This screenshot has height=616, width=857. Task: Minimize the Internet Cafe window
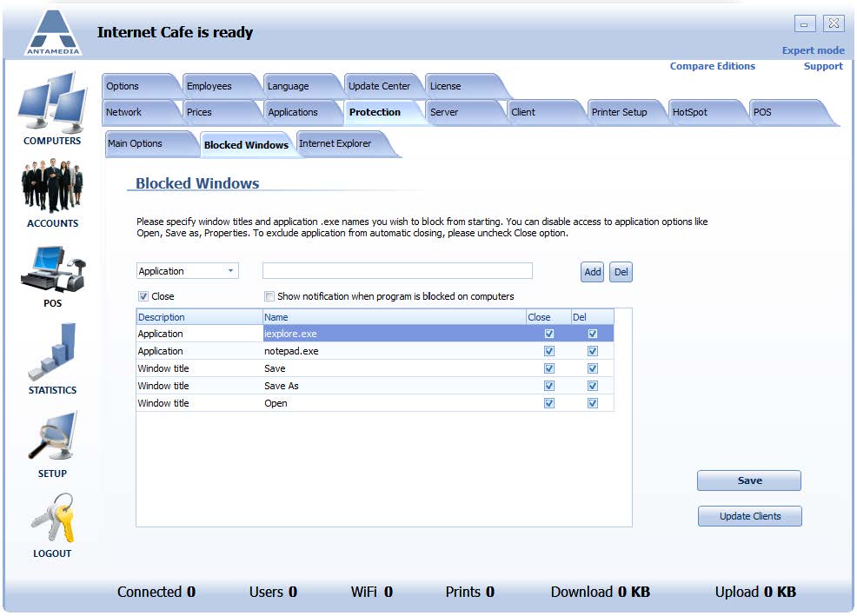805,23
